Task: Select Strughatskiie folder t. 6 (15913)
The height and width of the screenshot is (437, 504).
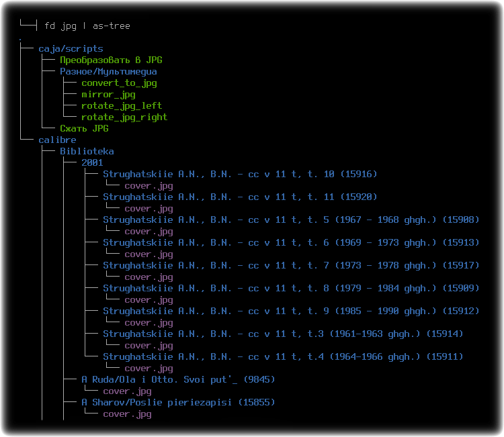Action: (291, 243)
